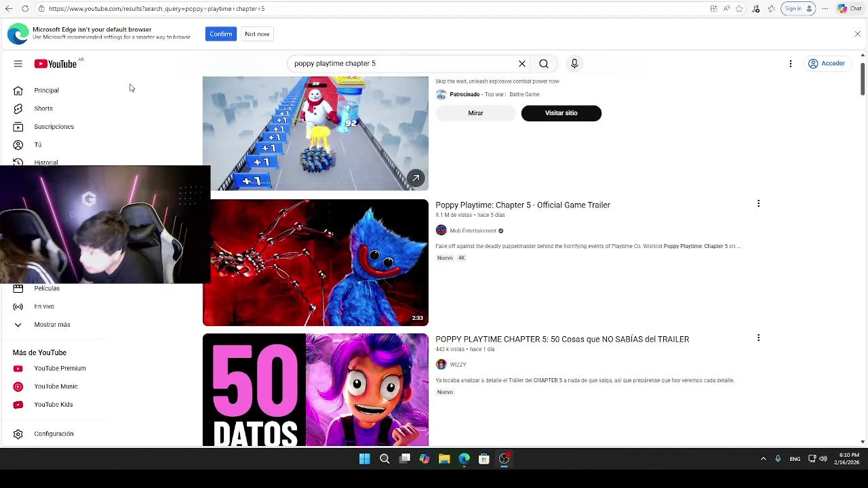Screen dimensions: 868x488
Task: Open File Explorer from taskbar
Action: pyautogui.click(x=444, y=459)
